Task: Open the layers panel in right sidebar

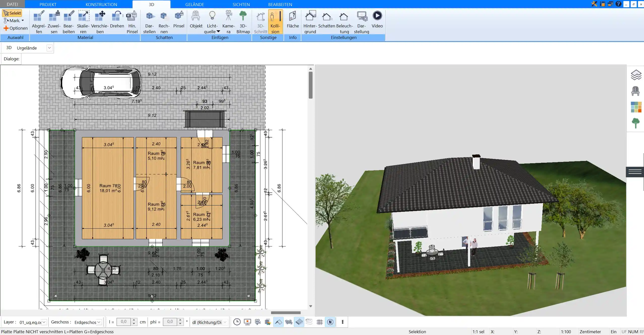Action: [x=636, y=75]
